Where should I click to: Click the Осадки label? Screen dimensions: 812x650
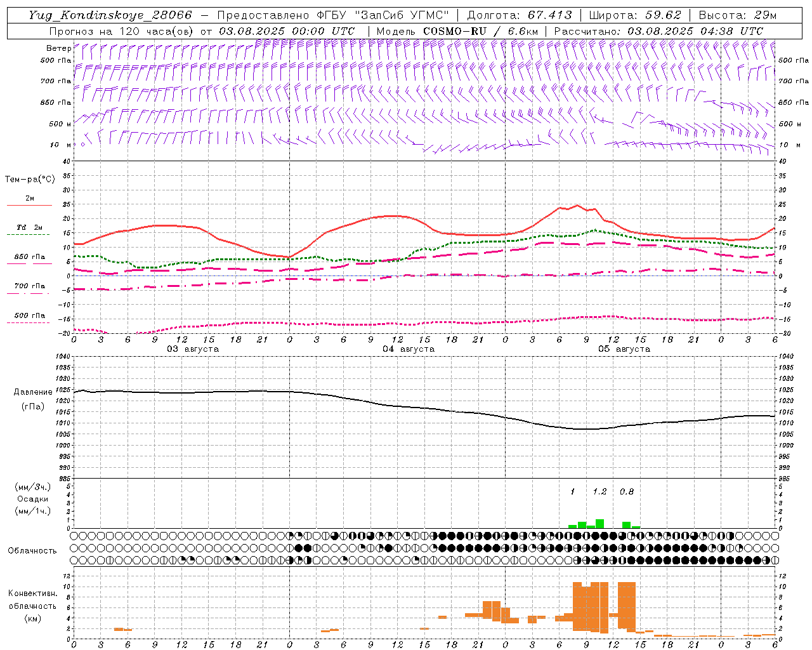(33, 499)
